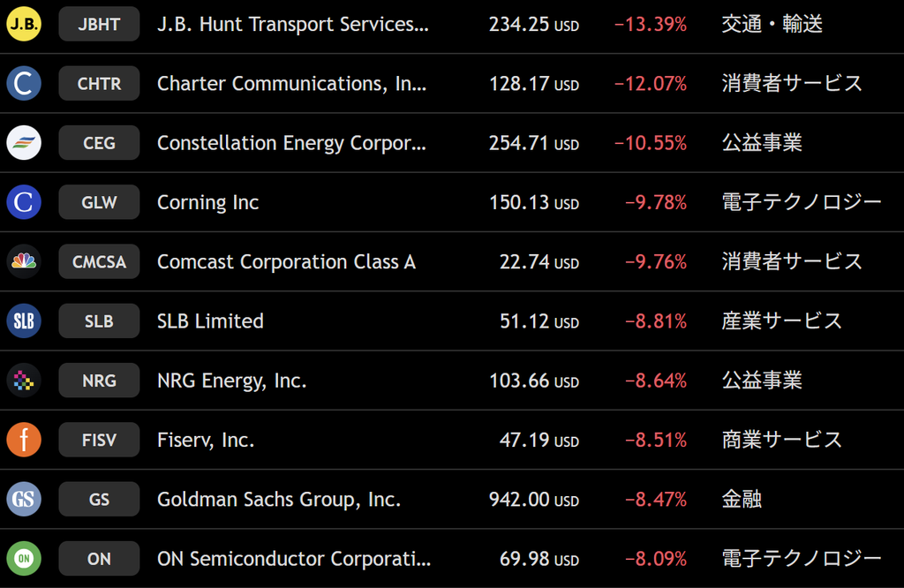
Task: Click the Fiserv orange logo icon
Action: 24,440
